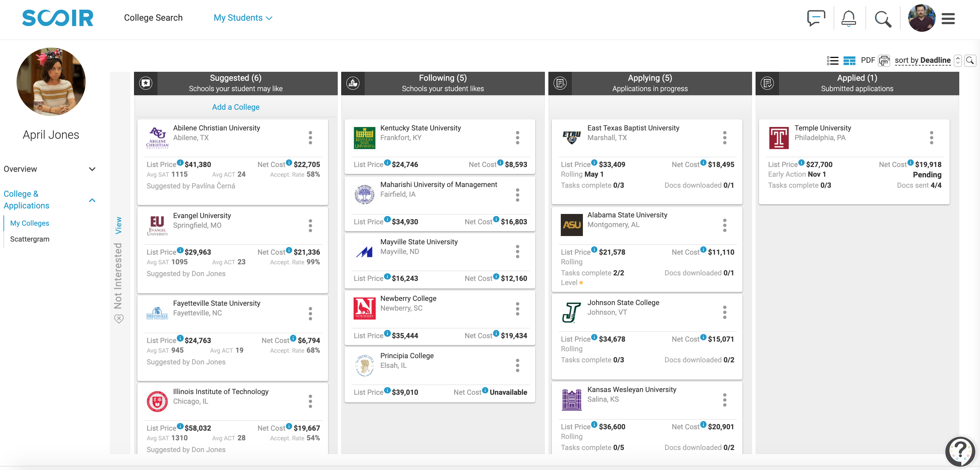Open Newberry College options menu
This screenshot has width=980, height=470.
(517, 309)
